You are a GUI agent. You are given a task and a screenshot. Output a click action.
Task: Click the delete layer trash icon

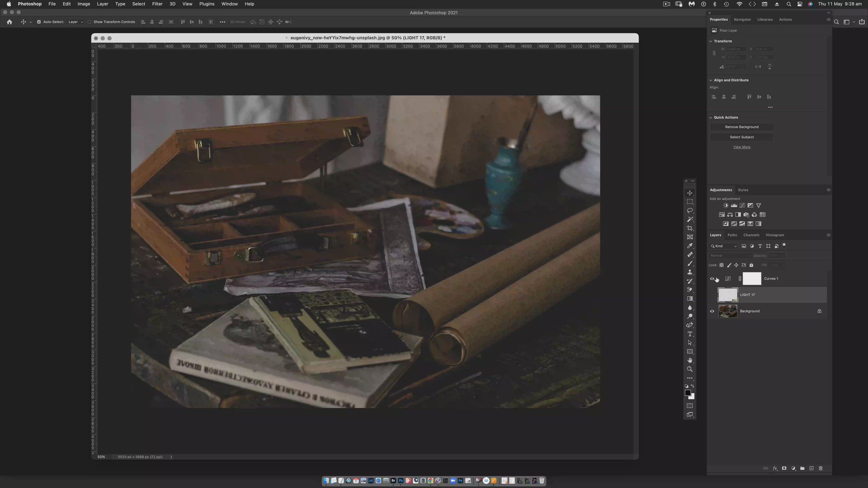[x=821, y=469]
